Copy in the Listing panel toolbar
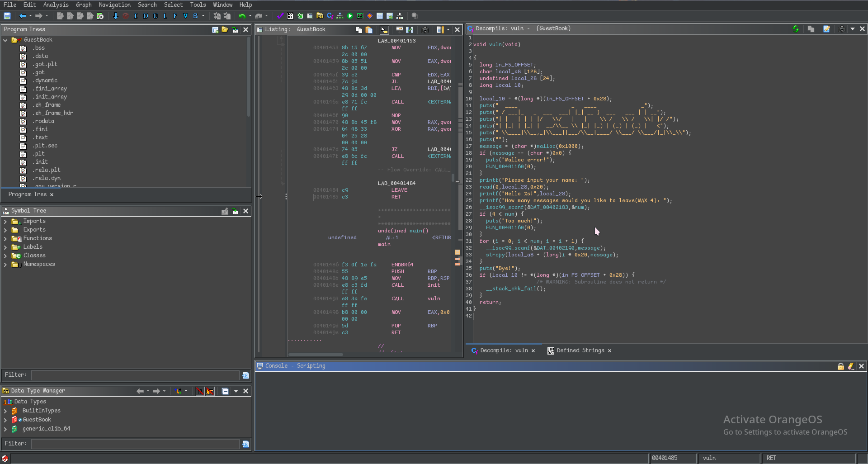Image resolution: width=868 pixels, height=464 pixels. tap(359, 29)
